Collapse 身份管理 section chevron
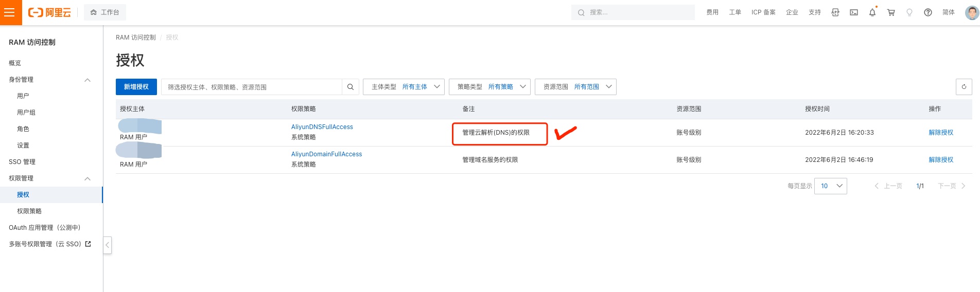Image resolution: width=980 pixels, height=292 pixels. (87, 80)
